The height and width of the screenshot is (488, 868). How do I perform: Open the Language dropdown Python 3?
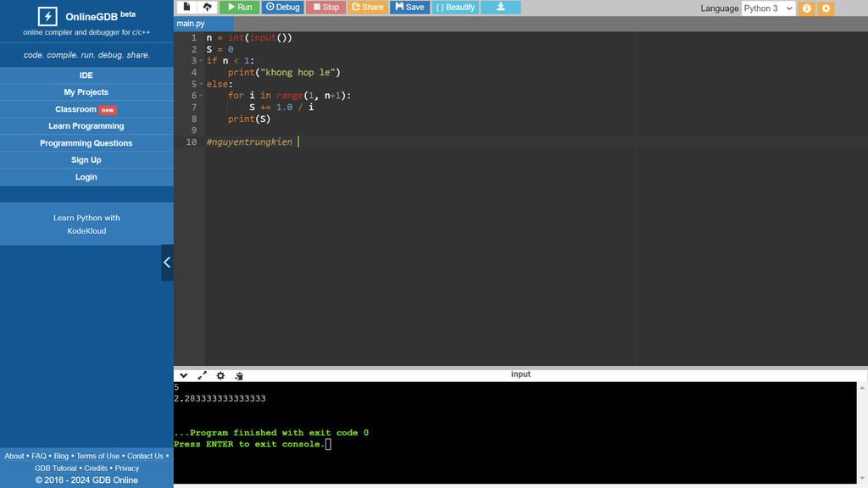click(x=768, y=8)
